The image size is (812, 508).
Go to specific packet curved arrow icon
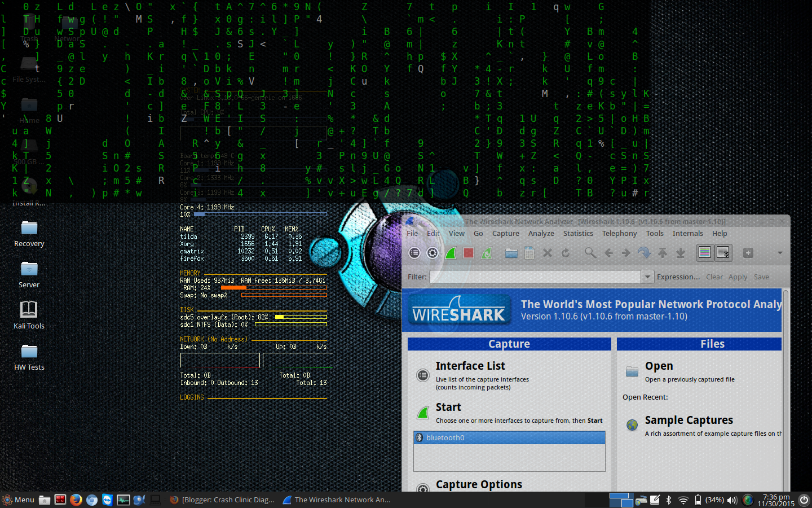coord(644,253)
